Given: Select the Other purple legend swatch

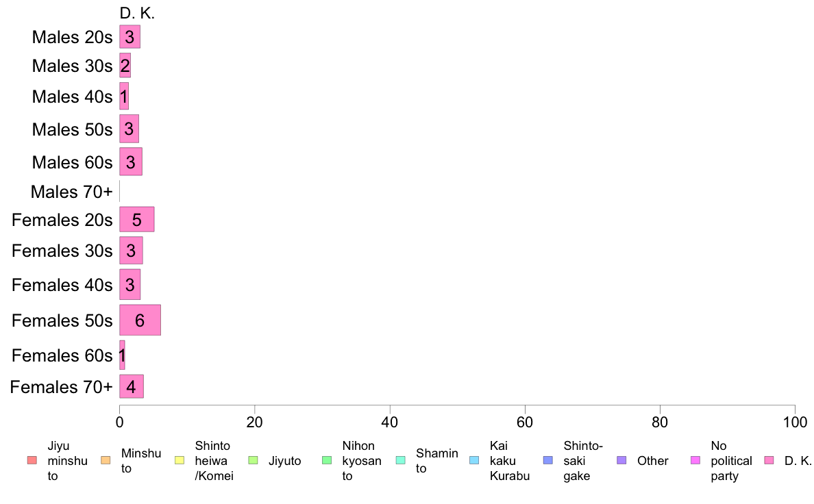Looking at the screenshot, I should (622, 460).
